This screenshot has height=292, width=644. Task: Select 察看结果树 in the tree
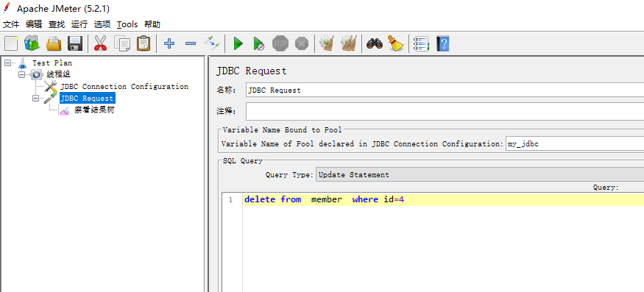coord(94,110)
